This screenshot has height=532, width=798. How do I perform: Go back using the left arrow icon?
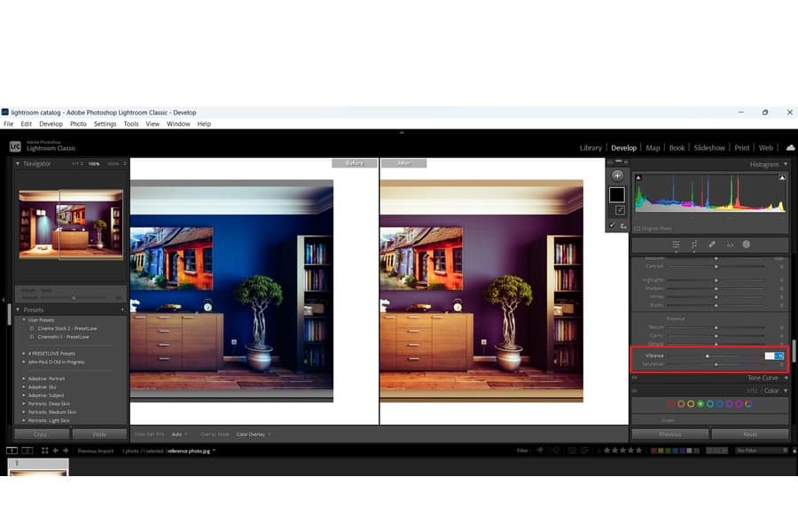click(x=56, y=450)
